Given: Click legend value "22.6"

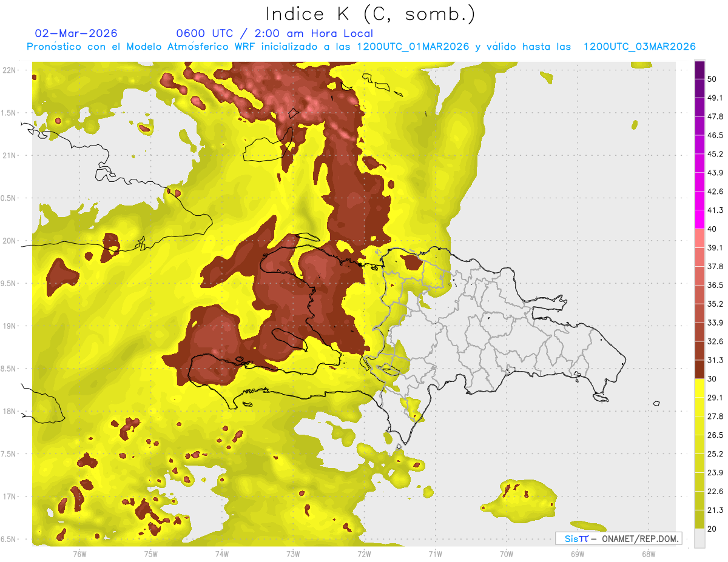Looking at the screenshot, I should click(715, 491).
